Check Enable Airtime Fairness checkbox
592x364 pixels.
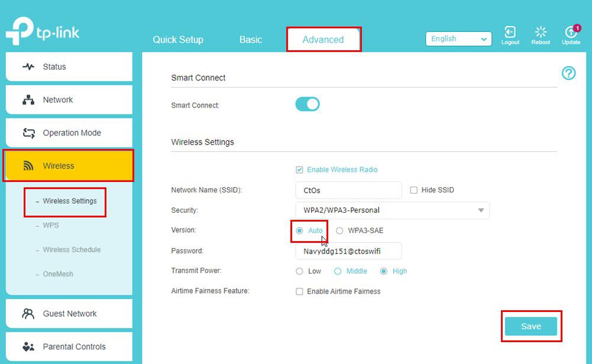[x=299, y=291]
